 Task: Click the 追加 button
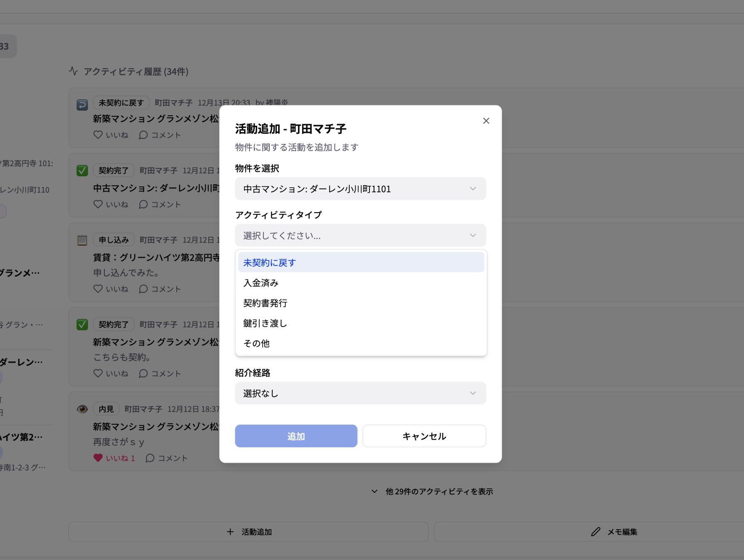pyautogui.click(x=296, y=436)
